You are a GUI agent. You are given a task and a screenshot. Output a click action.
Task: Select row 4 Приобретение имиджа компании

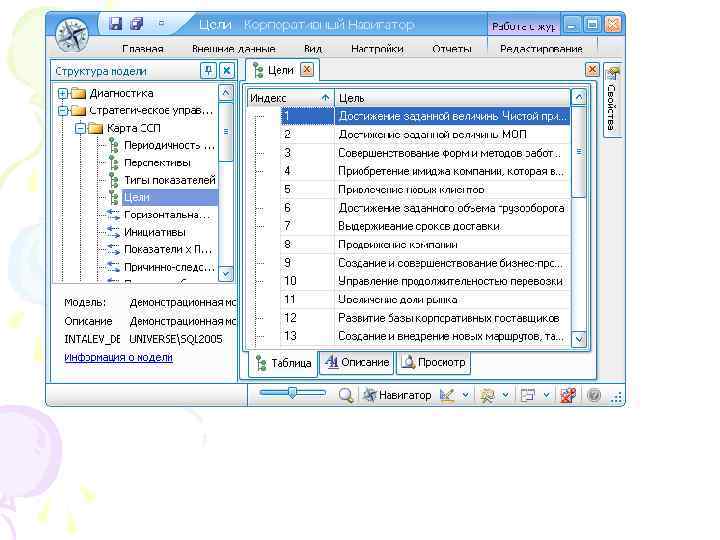tap(425, 171)
